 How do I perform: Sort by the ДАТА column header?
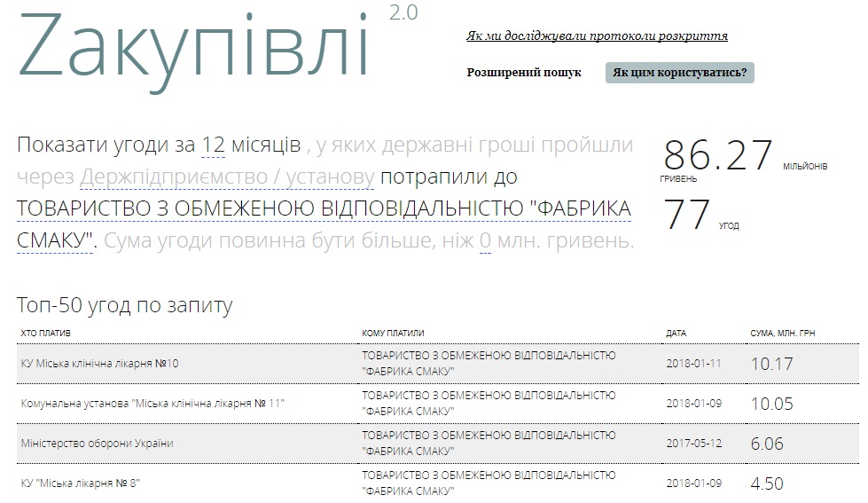(x=676, y=334)
